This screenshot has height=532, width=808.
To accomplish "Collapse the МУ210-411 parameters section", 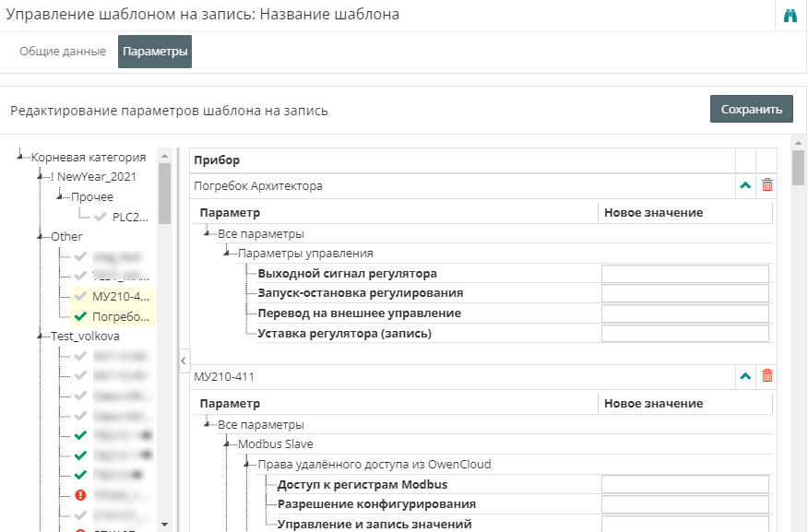I will tap(745, 376).
